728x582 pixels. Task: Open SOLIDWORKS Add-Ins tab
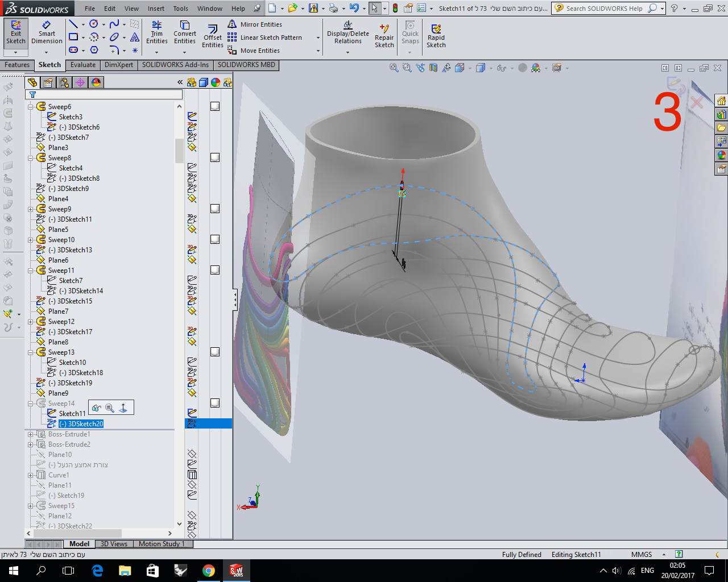point(175,65)
